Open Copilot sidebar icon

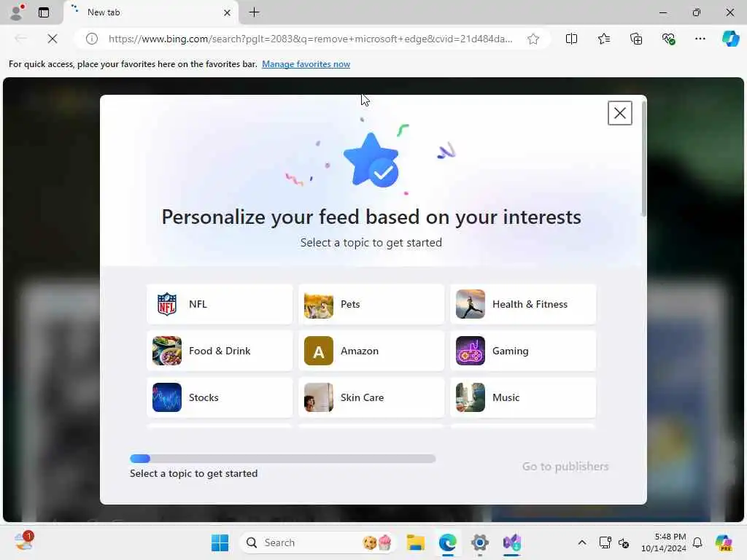(x=730, y=39)
